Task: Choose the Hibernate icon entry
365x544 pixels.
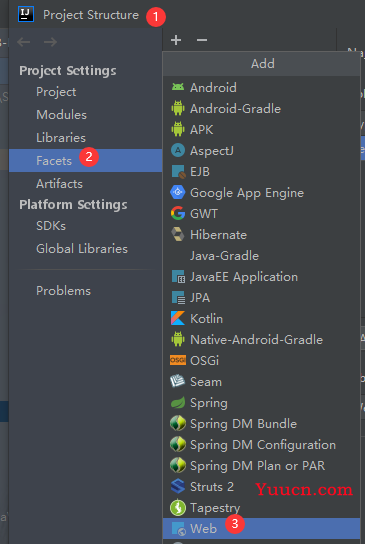Action: tap(178, 234)
